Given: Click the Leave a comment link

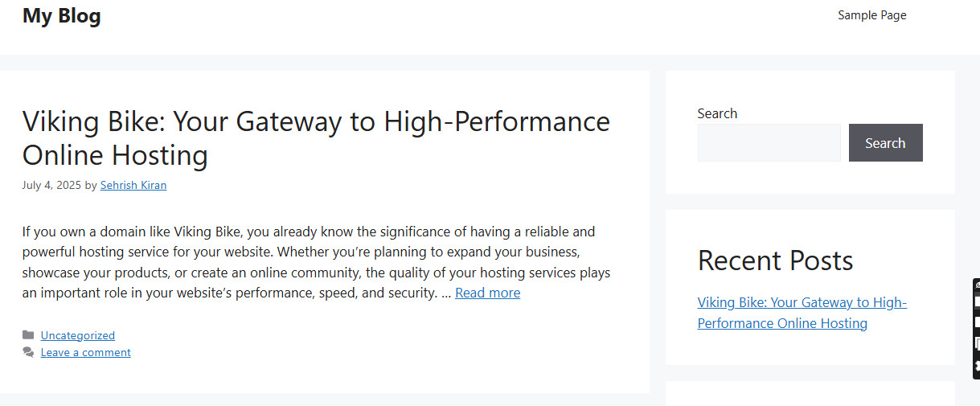Looking at the screenshot, I should pyautogui.click(x=86, y=352).
